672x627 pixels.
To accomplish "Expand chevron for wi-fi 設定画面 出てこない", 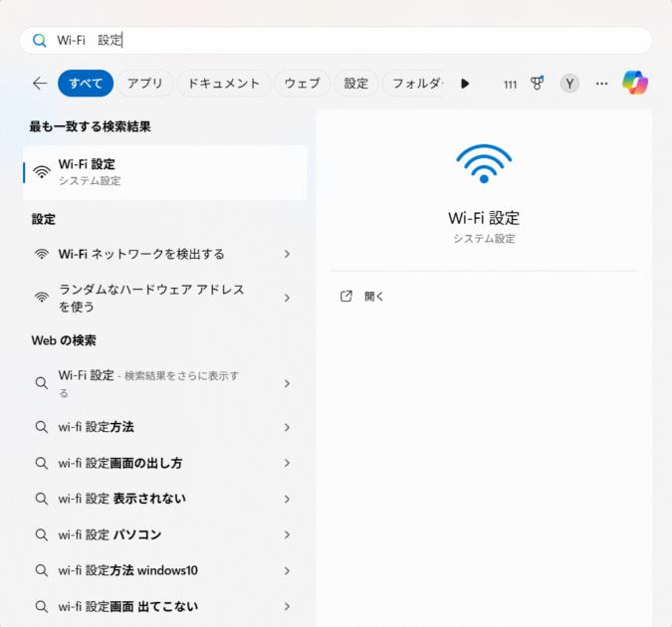I will [x=287, y=606].
